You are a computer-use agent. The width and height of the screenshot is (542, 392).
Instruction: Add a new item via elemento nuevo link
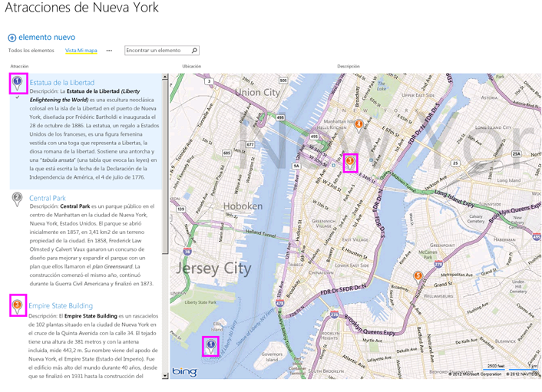coord(47,38)
